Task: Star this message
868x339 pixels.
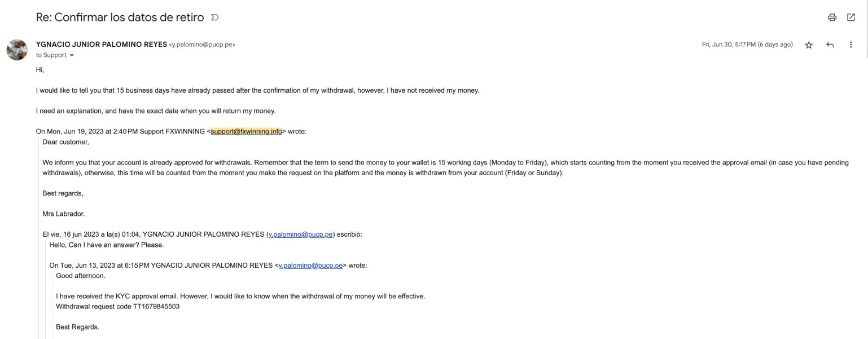Action: (809, 45)
